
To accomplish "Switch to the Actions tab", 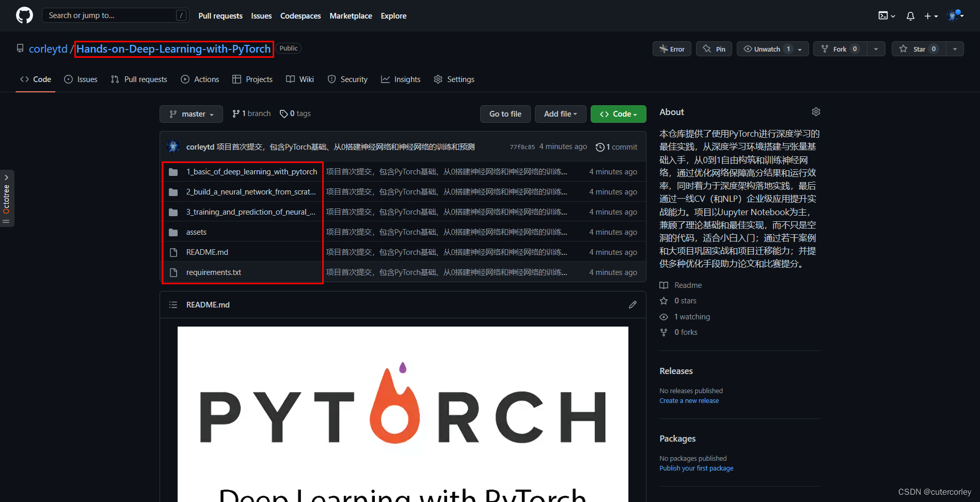I will coord(200,79).
